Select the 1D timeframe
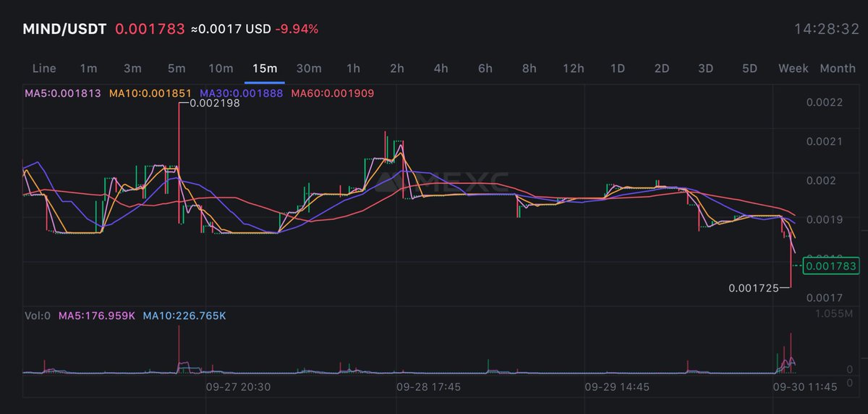The image size is (868, 414). point(618,68)
